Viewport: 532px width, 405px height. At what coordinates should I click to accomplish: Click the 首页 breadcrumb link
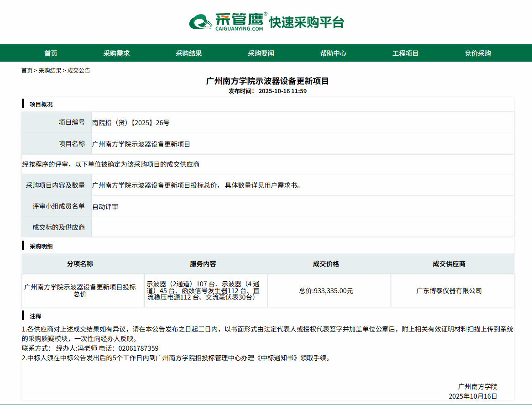[27, 71]
